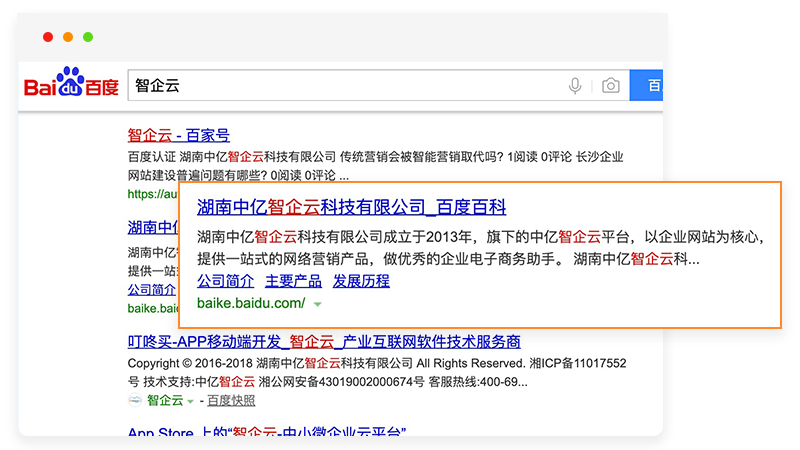This screenshot has height=450, width=800.
Task: Click the green maximize window dot
Action: [88, 37]
